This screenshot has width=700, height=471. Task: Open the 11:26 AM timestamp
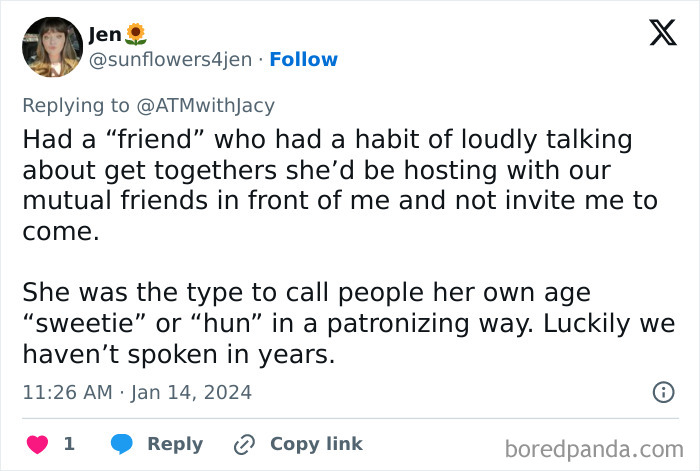coord(67,392)
